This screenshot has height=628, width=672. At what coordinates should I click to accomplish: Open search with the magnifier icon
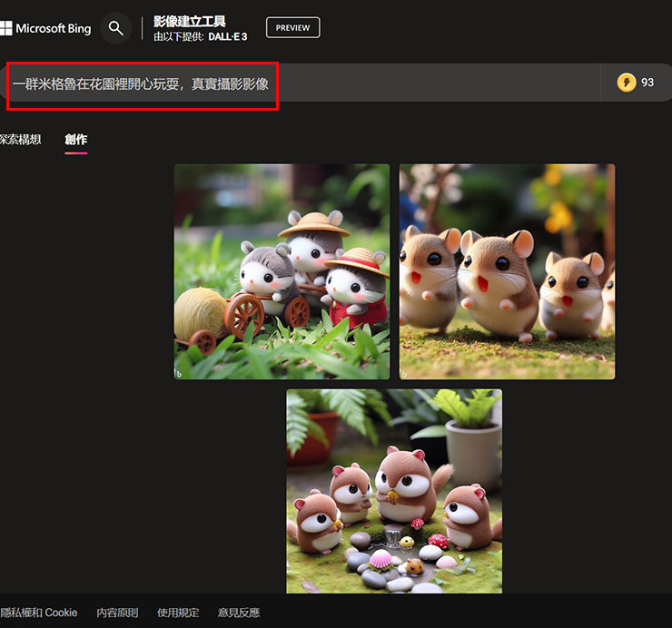tap(115, 28)
